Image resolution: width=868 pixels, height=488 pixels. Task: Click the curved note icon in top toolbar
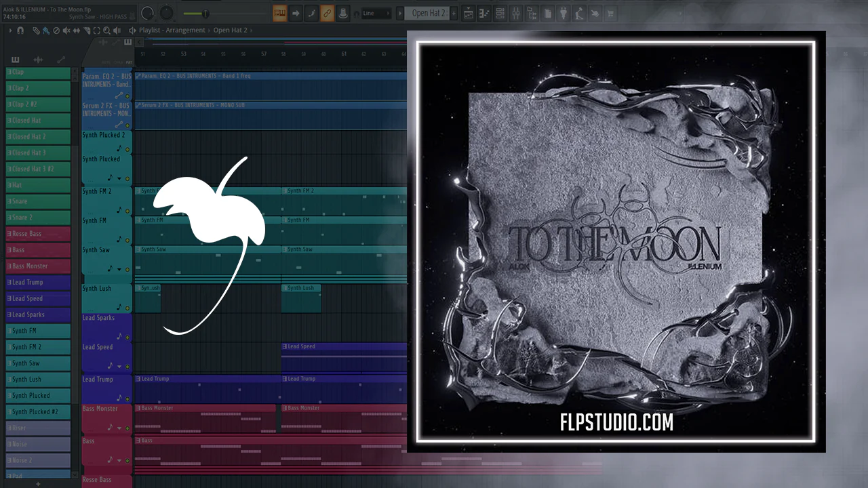311,13
